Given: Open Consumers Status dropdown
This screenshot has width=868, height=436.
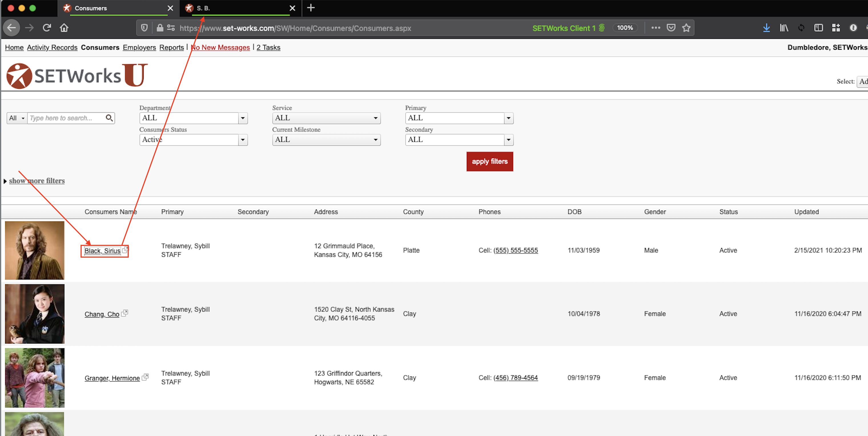Looking at the screenshot, I should click(x=242, y=140).
